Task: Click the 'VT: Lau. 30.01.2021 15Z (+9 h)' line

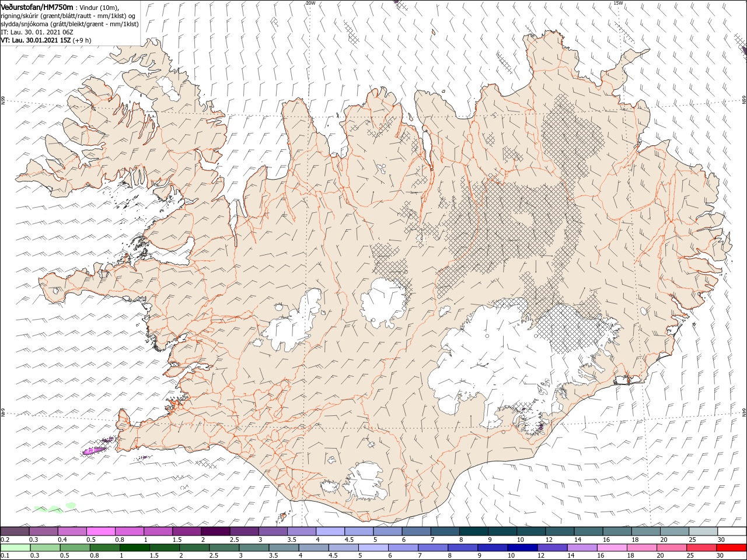Action: click(x=46, y=40)
